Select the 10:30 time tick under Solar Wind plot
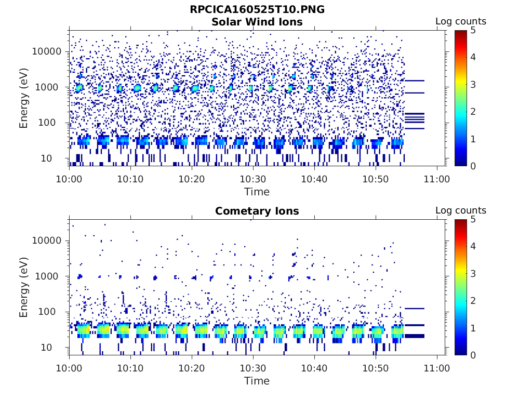This screenshot has height=399, width=532. [x=253, y=179]
